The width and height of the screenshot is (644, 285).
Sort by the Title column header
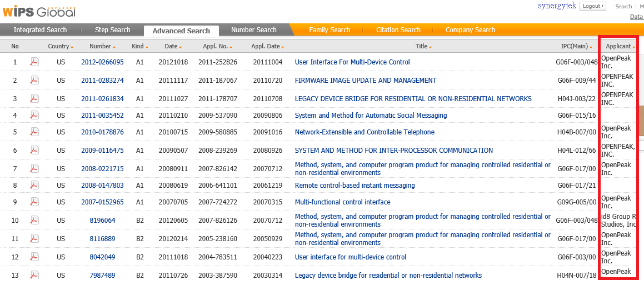[x=423, y=47]
